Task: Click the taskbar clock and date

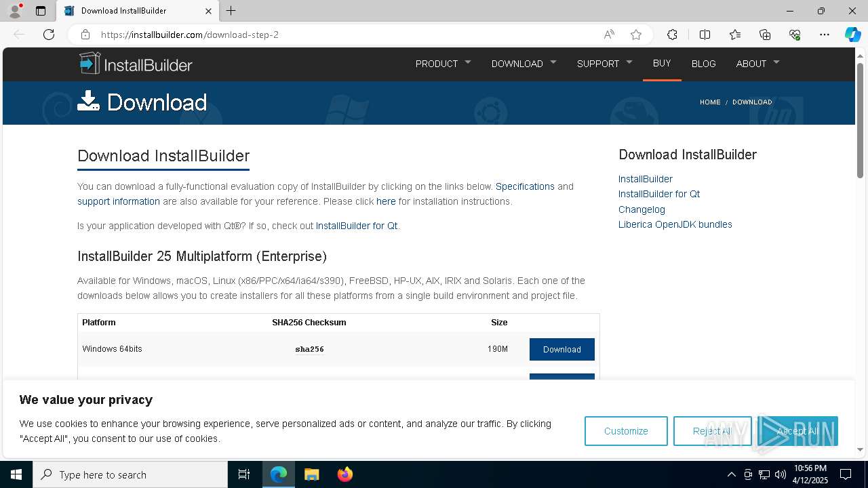Action: click(x=810, y=474)
